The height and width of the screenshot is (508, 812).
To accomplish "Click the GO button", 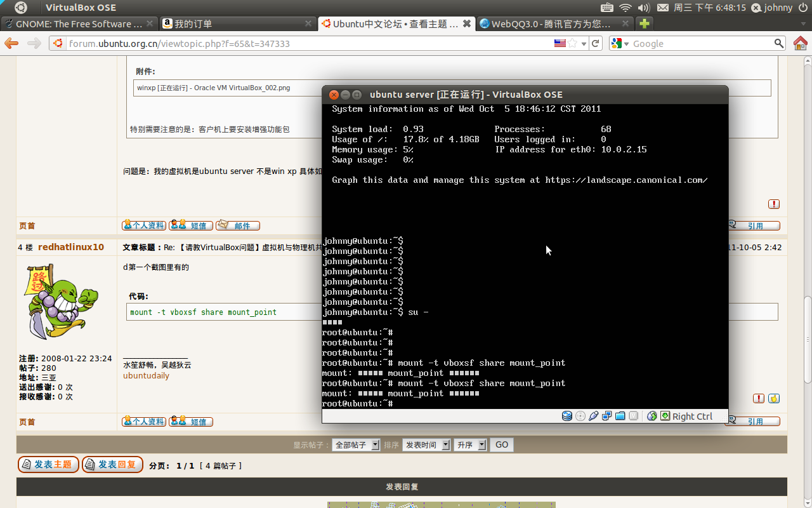I will click(502, 445).
